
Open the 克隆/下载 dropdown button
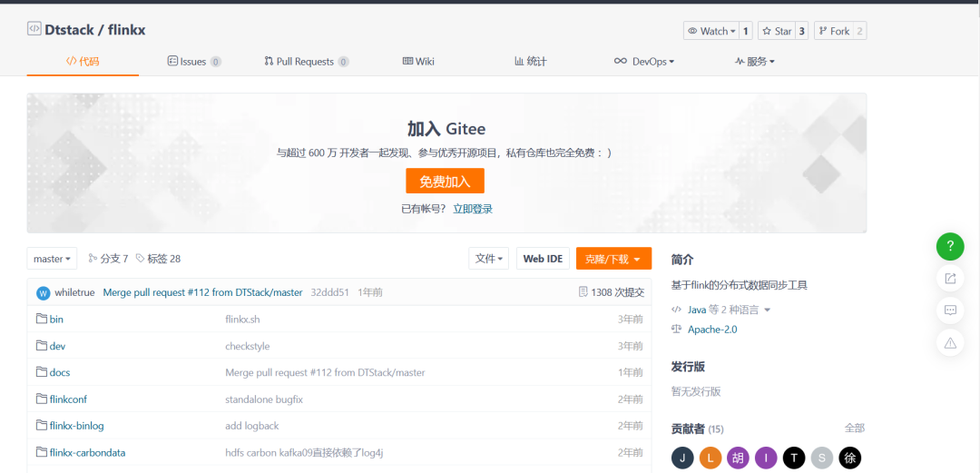tap(613, 259)
